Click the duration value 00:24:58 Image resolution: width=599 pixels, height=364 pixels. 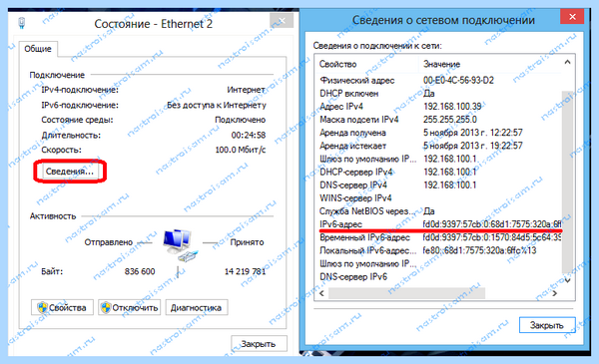pos(249,135)
